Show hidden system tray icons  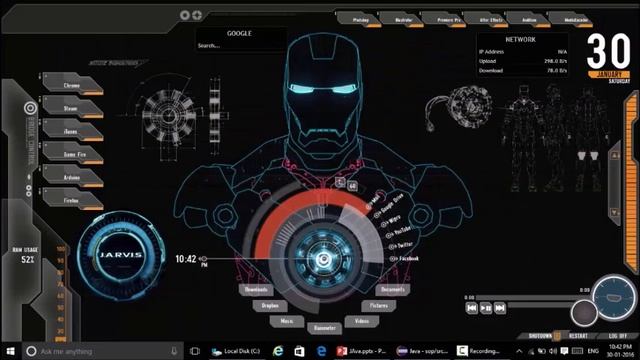point(519,351)
